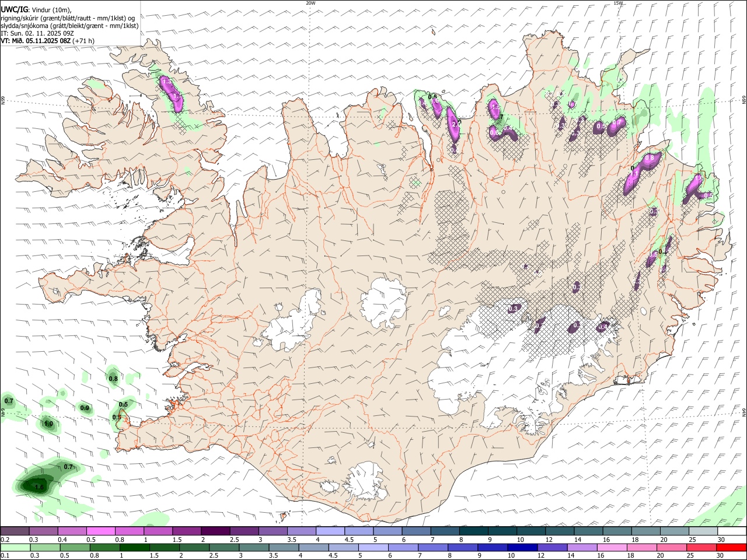
Task: Select the 'IT: Sun. 02. 11. 2025 09Z' line
Action: click(x=38, y=33)
